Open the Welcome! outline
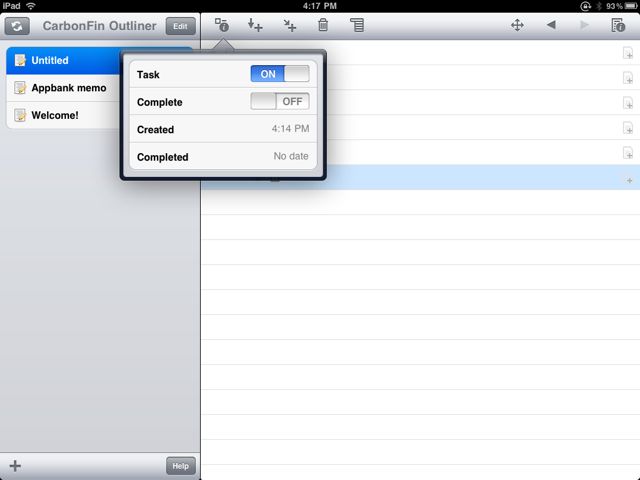 click(x=63, y=115)
